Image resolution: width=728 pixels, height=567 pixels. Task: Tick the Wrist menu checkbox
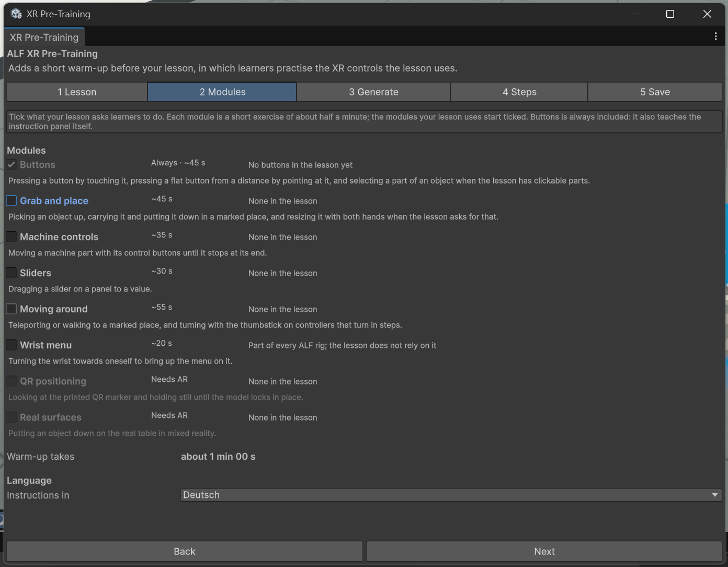coord(11,345)
